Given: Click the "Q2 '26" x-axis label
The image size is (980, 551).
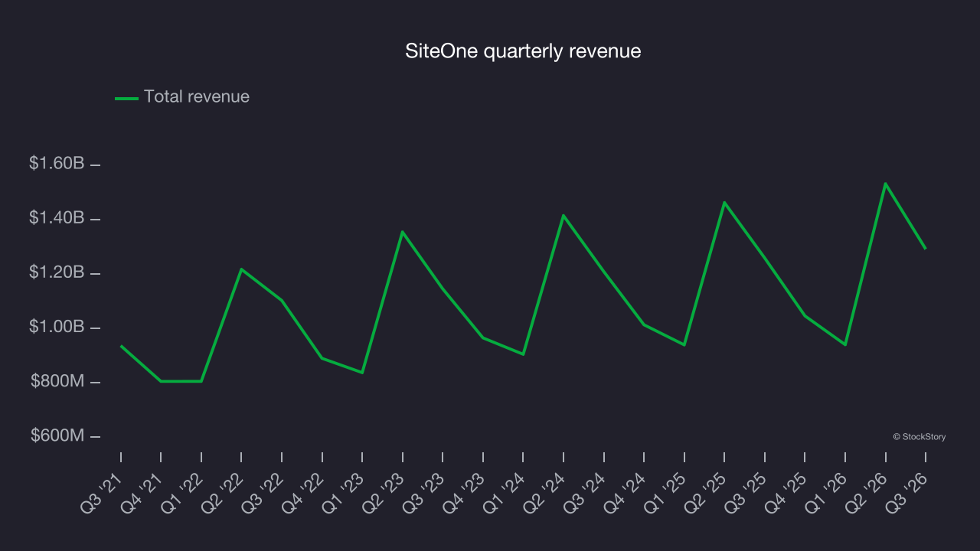Looking at the screenshot, I should [866, 493].
